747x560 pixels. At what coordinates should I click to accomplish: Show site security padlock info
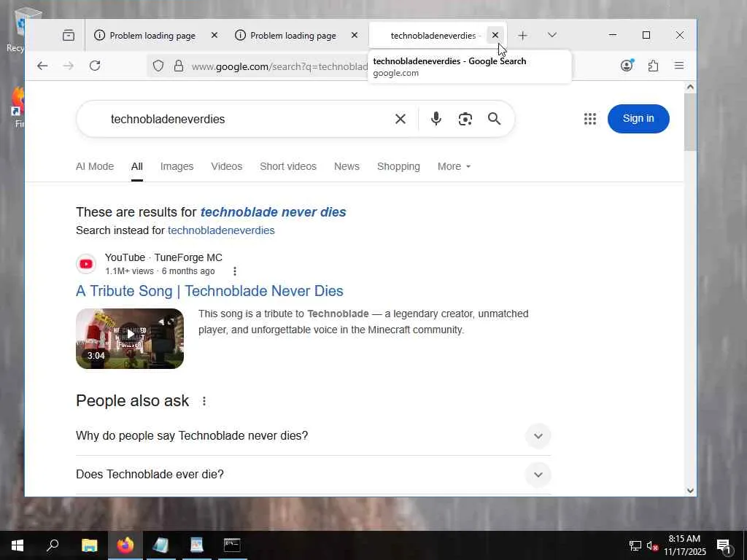tap(179, 66)
